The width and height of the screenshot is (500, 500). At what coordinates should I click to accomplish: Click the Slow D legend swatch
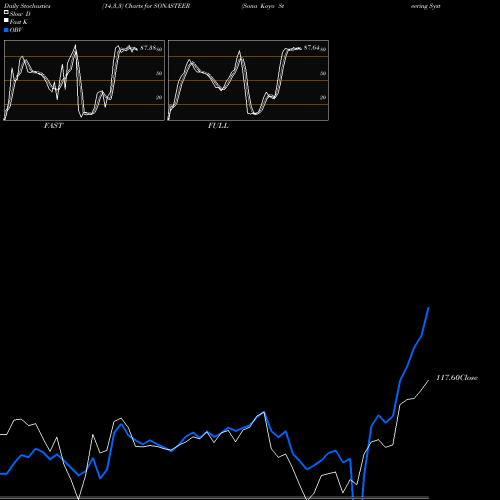[x=6, y=13]
